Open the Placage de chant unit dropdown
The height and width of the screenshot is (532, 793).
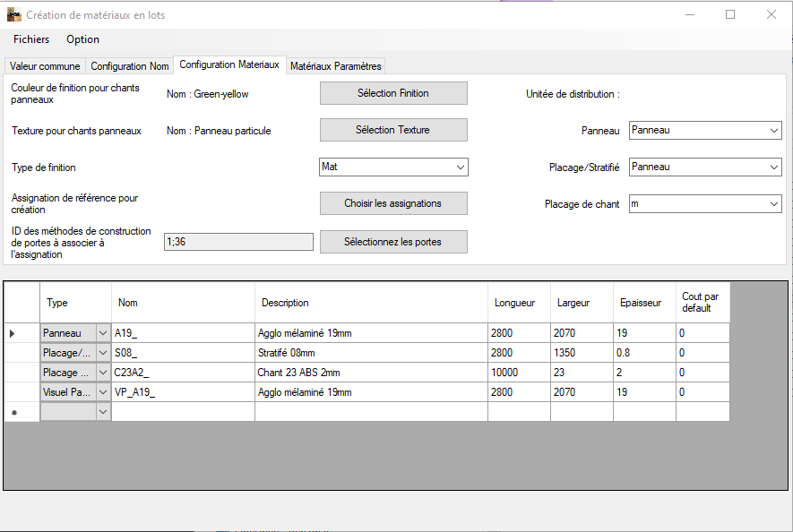[705, 204]
